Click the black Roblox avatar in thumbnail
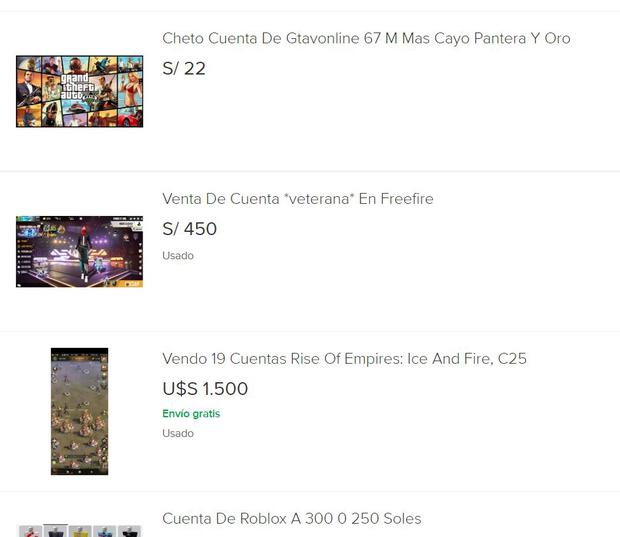Image resolution: width=620 pixels, height=537 pixels. pyautogui.click(x=129, y=531)
